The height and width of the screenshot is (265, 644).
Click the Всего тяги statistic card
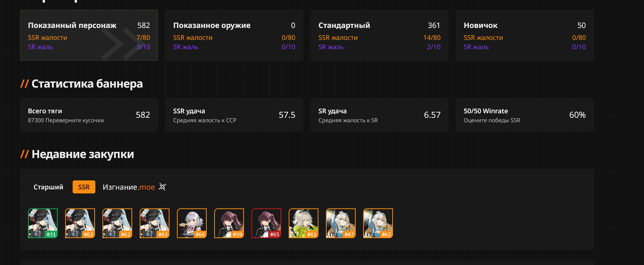[89, 115]
